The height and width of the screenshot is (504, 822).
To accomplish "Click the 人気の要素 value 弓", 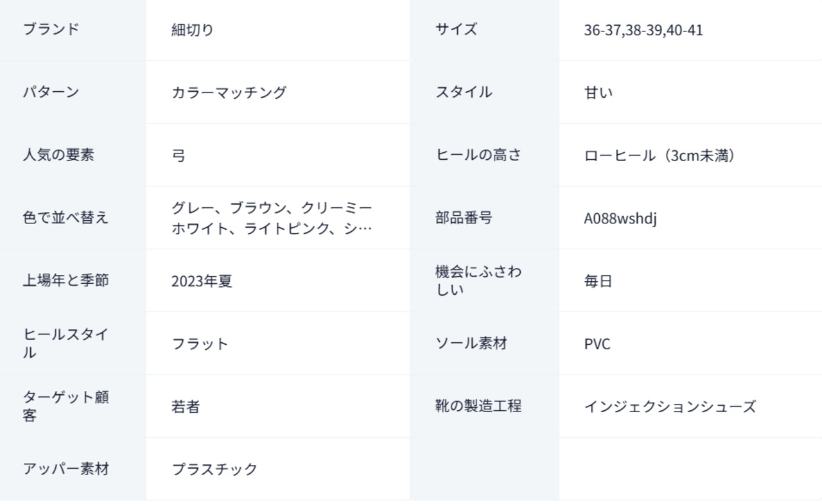I will [x=179, y=155].
